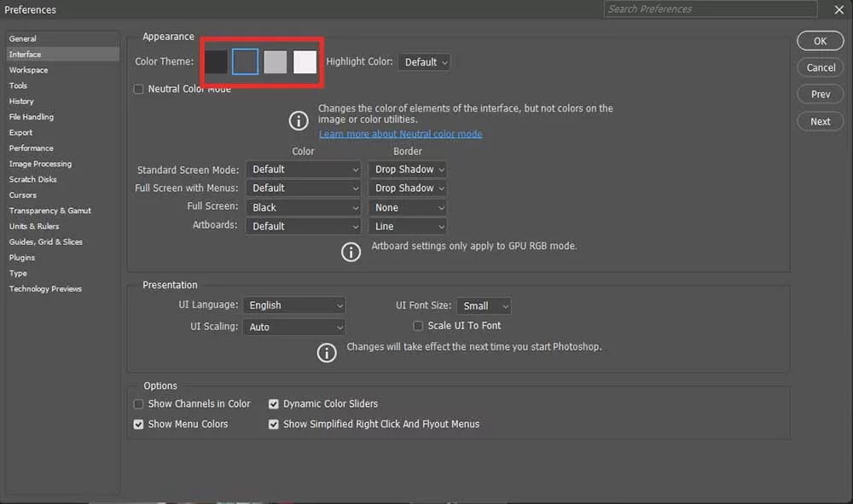Viewport: 853px width, 504px height.
Task: Open the Full Screen border dropdown set to None
Action: tap(407, 206)
